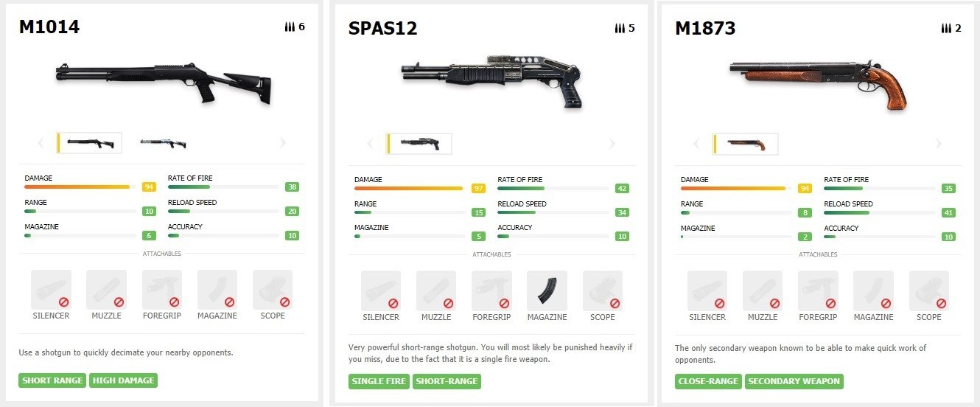The width and height of the screenshot is (980, 407).
Task: Click the HIGH DAMAGE tag
Action: (x=124, y=380)
